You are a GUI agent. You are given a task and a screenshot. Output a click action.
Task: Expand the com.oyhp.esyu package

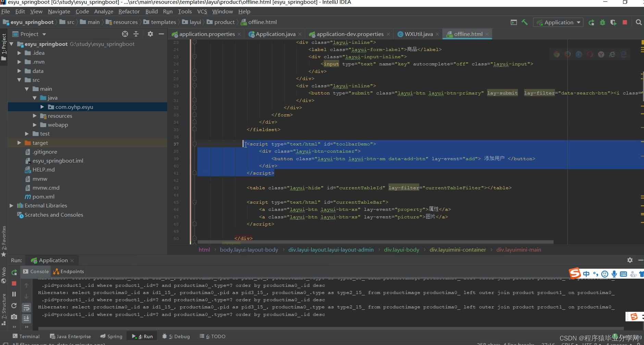(x=42, y=107)
